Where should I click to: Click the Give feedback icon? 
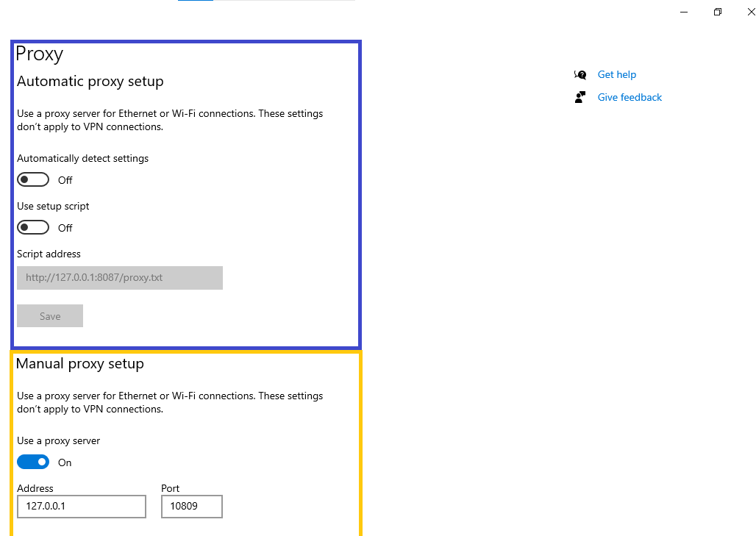pos(580,97)
